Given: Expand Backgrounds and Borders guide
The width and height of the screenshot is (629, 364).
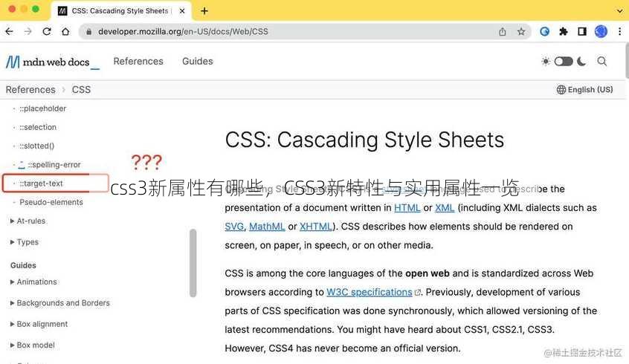Looking at the screenshot, I should click(59, 303).
